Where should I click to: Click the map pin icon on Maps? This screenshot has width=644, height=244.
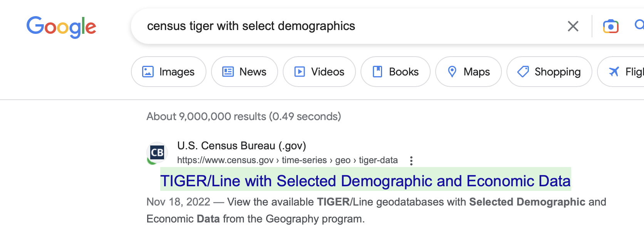[x=452, y=72]
